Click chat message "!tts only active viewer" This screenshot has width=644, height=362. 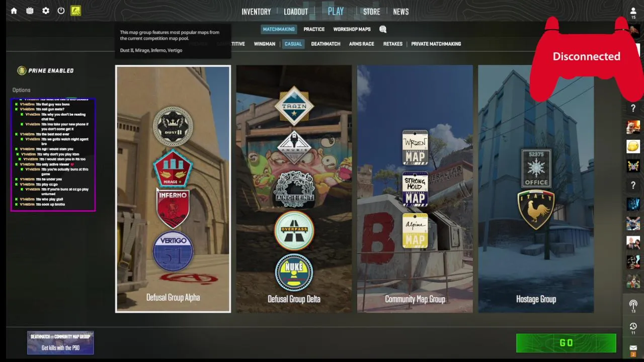(x=55, y=164)
